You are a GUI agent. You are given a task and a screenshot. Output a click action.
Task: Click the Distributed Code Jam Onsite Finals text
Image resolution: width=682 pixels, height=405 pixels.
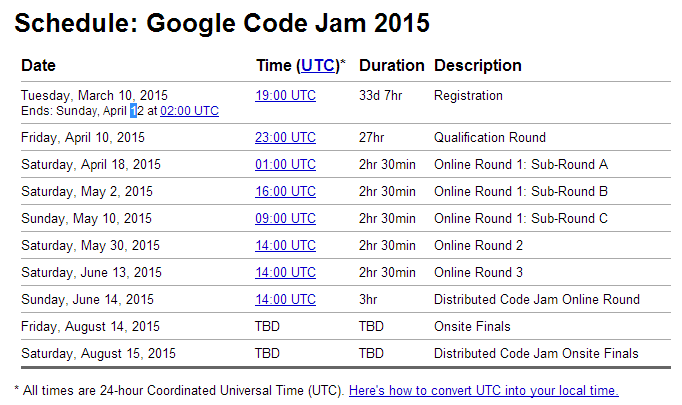[x=535, y=353]
